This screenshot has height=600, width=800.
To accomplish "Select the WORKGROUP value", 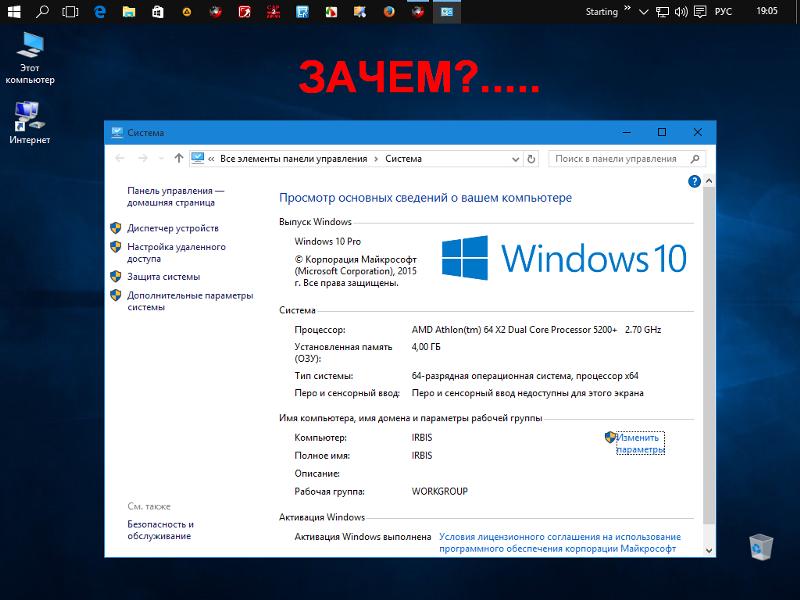I will click(439, 491).
